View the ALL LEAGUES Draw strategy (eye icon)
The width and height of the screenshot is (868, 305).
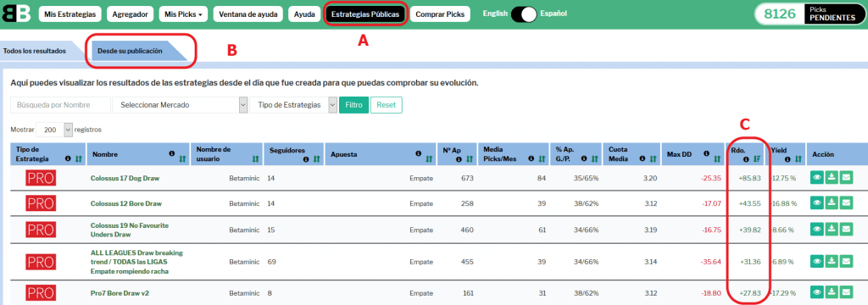click(816, 261)
